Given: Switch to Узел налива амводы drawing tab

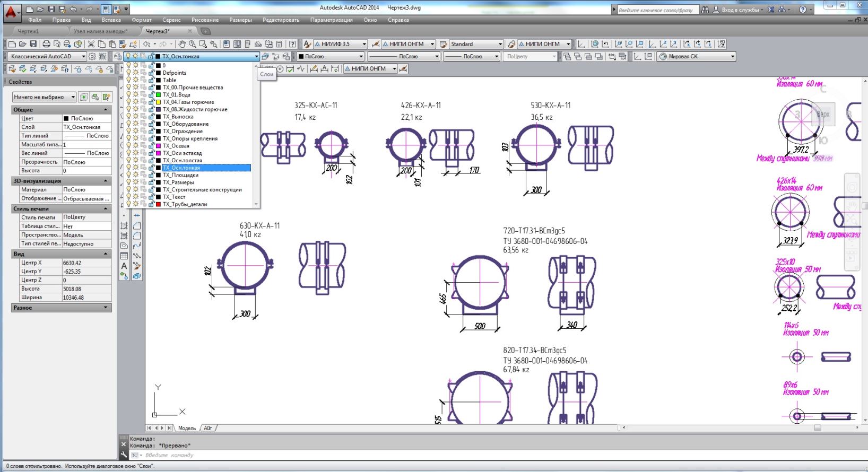Looking at the screenshot, I should (x=100, y=31).
